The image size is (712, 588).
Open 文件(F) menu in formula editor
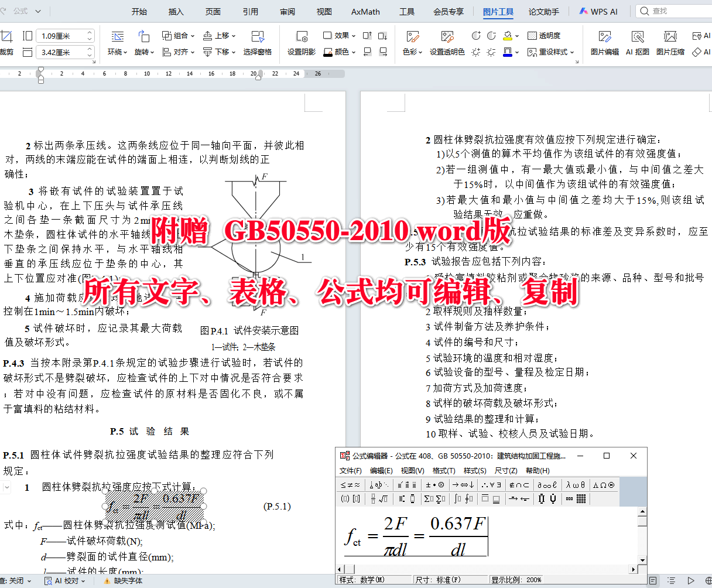pos(351,470)
